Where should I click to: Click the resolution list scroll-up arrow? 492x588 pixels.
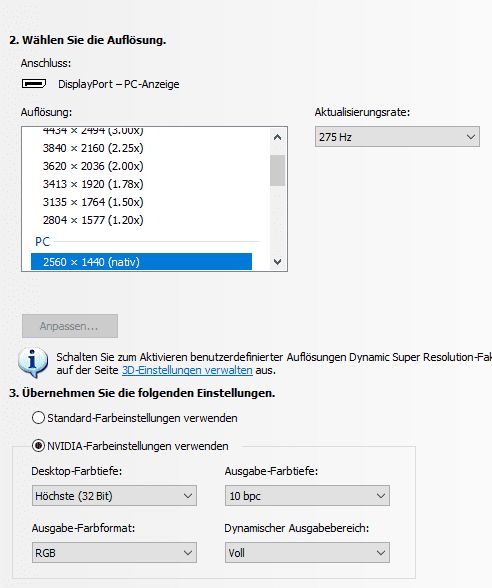(x=278, y=137)
